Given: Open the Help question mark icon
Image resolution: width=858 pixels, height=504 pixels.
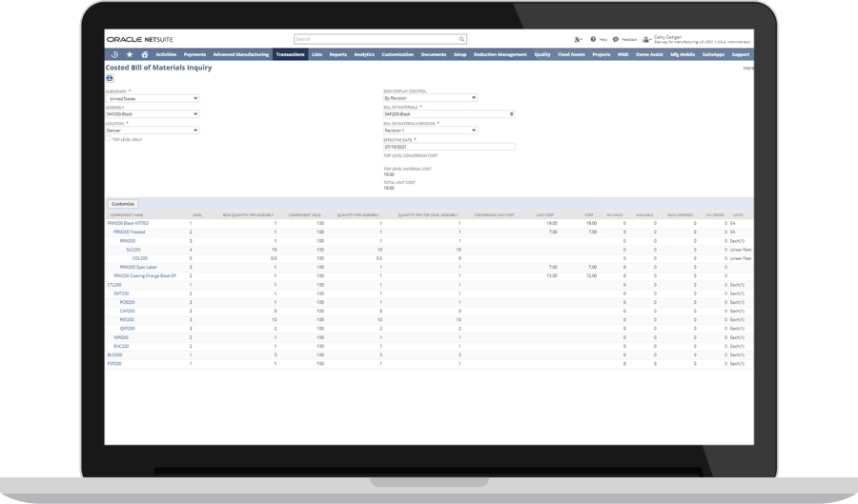Looking at the screenshot, I should click(x=593, y=39).
